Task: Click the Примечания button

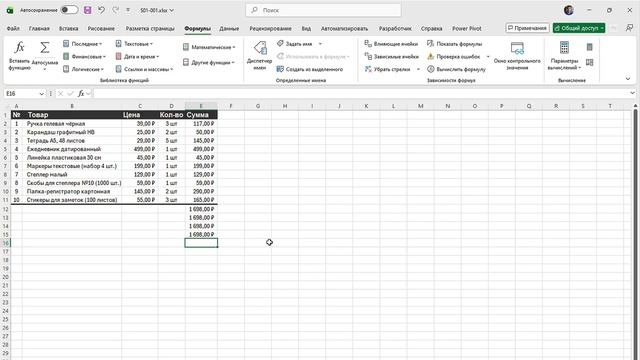Action: pos(527,28)
